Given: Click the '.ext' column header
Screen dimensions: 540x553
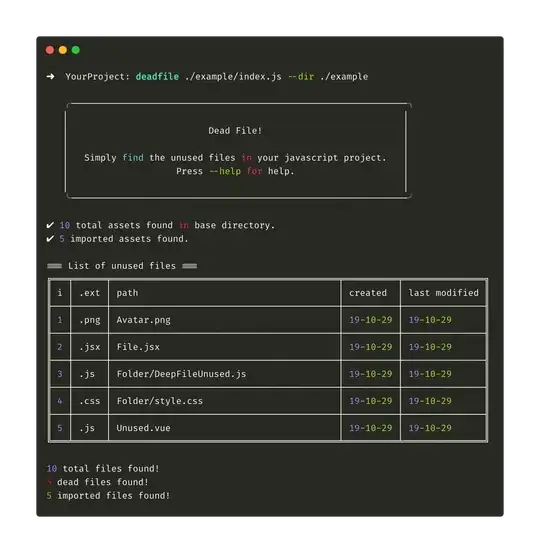Looking at the screenshot, I should 90,293.
